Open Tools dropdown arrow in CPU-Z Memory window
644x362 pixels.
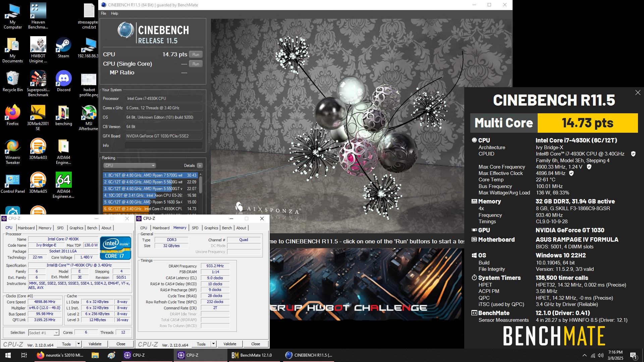click(213, 344)
